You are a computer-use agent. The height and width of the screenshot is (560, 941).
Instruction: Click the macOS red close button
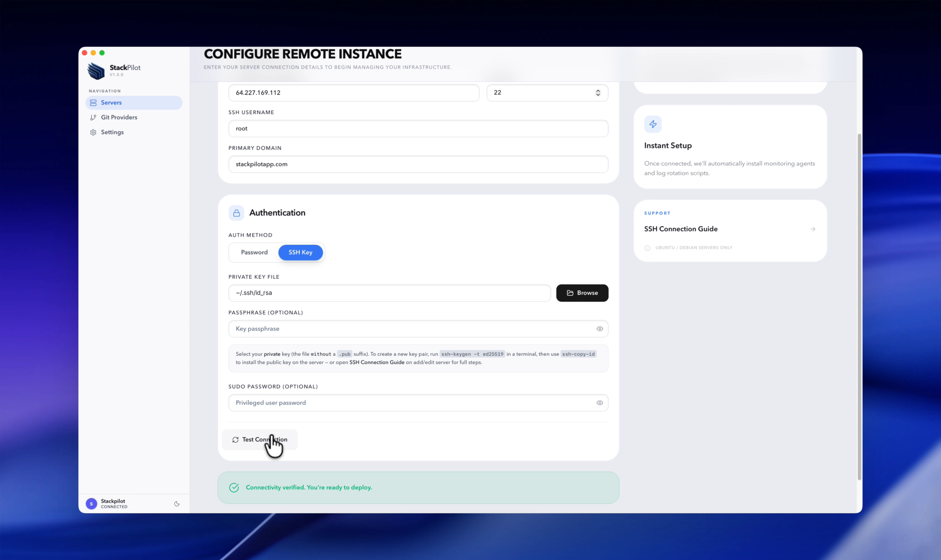click(x=85, y=53)
